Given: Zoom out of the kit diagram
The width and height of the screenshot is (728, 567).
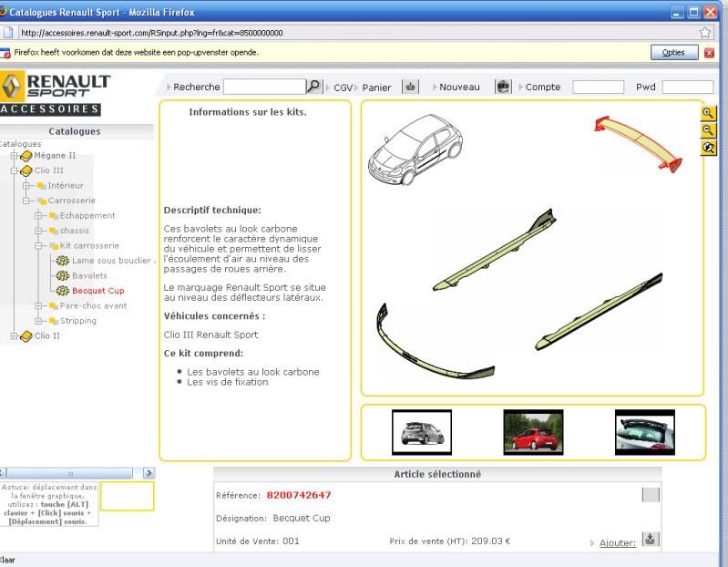Looking at the screenshot, I should (x=708, y=130).
